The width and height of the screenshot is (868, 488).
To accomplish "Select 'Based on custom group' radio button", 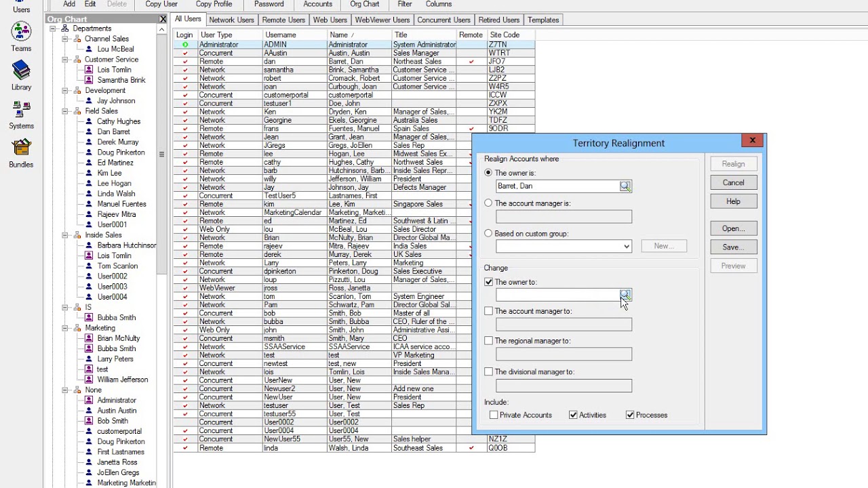I will 488,233.
